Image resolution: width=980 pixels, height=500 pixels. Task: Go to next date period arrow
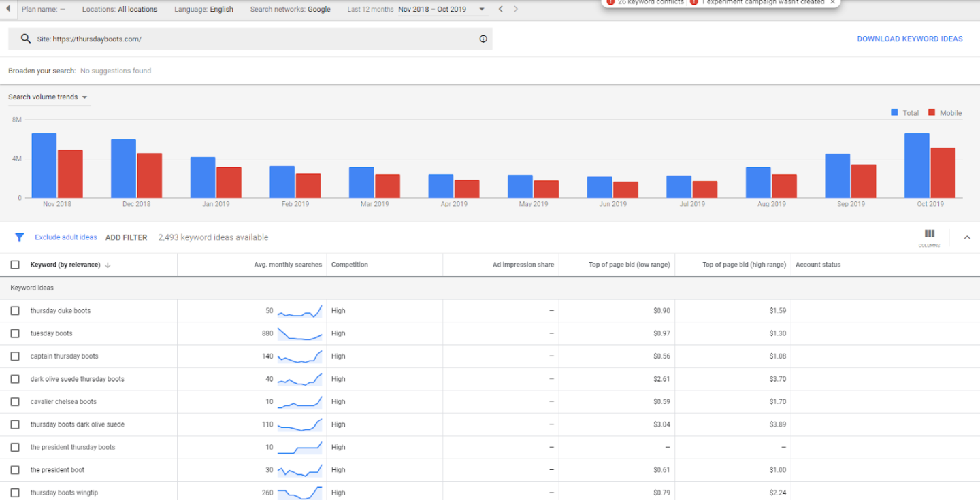tap(516, 9)
